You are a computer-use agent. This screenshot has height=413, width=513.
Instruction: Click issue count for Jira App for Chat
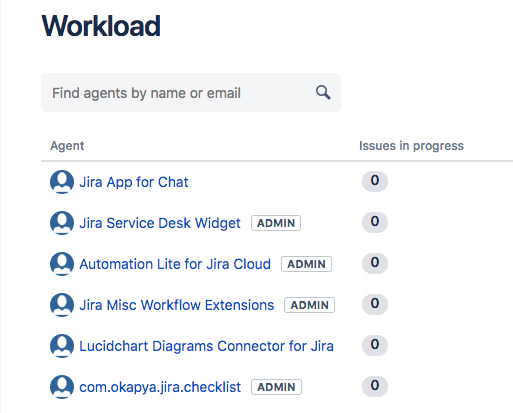(x=375, y=181)
